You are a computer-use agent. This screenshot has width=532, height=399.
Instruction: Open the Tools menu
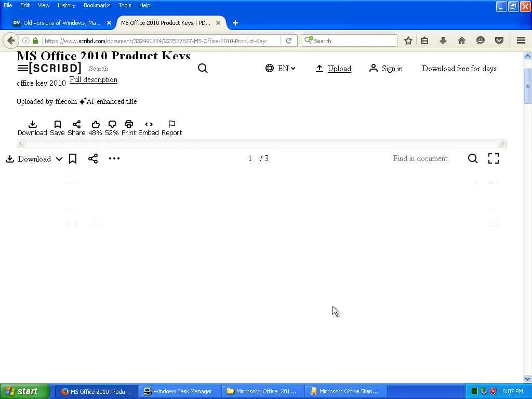click(x=125, y=5)
